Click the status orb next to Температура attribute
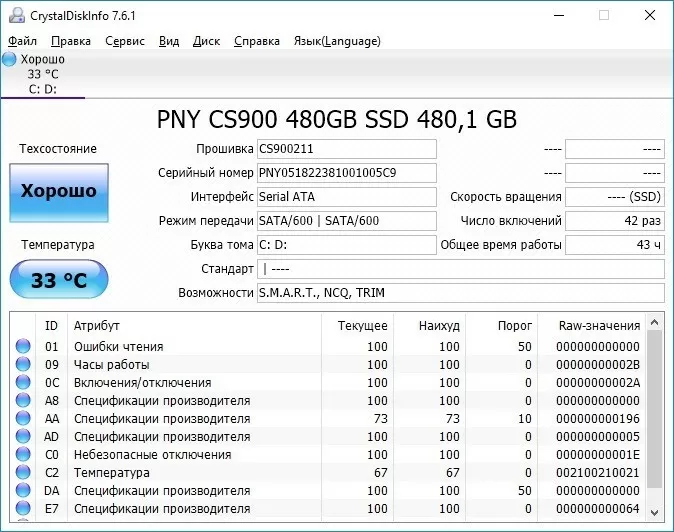This screenshot has width=674, height=532. click(23, 473)
